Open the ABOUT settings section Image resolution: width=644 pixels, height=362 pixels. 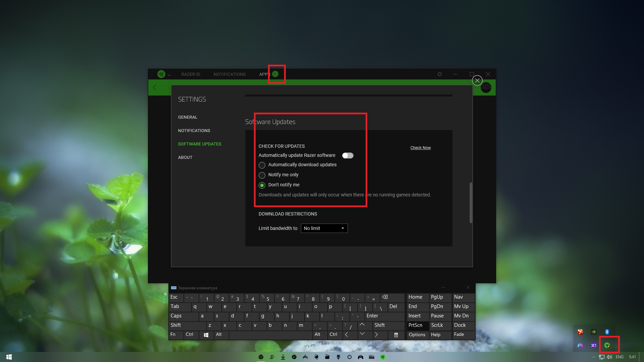185,158
